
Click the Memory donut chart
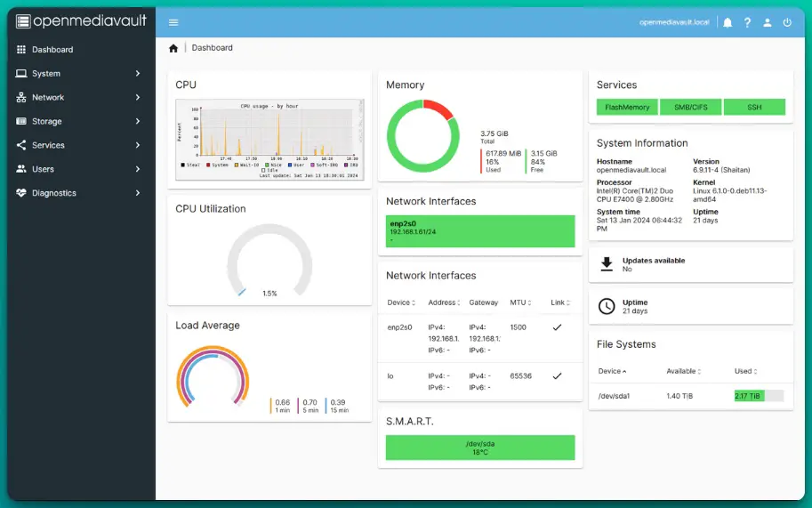point(422,135)
